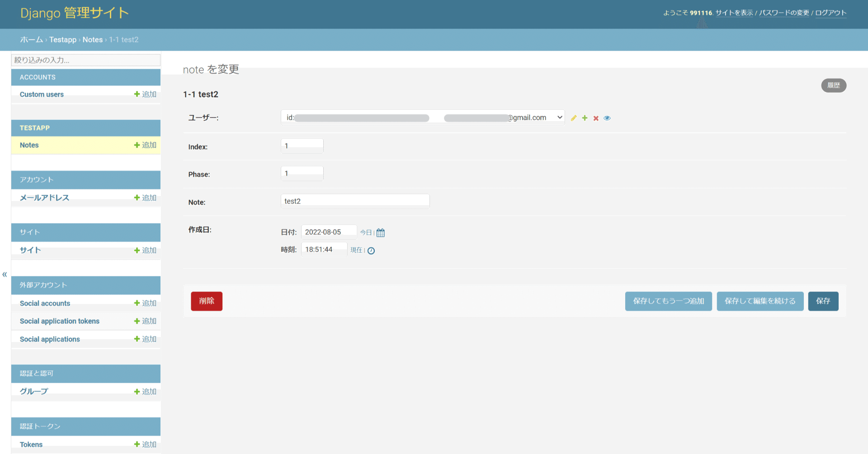Set today's date using the 今日 link
This screenshot has height=454, width=868.
coord(365,233)
